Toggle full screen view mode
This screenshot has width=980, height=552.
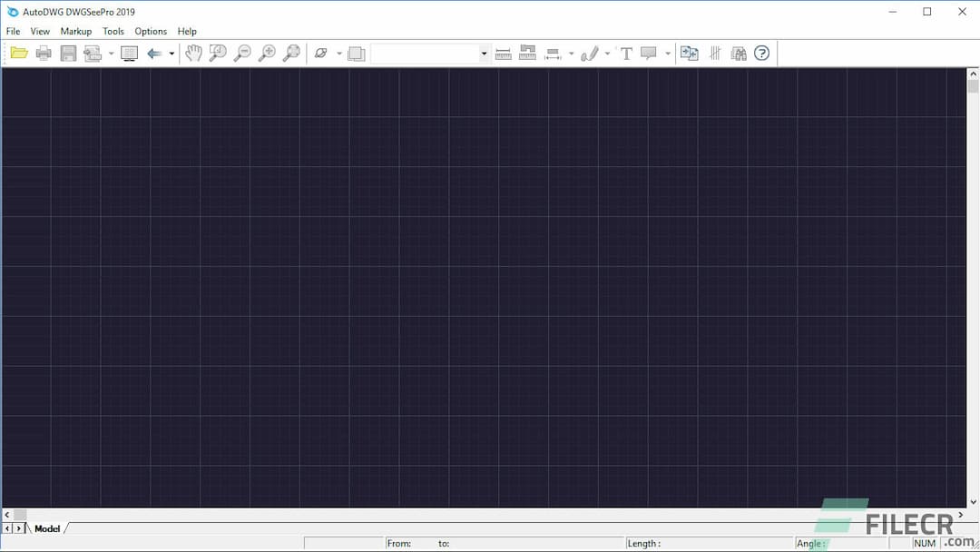tap(129, 53)
